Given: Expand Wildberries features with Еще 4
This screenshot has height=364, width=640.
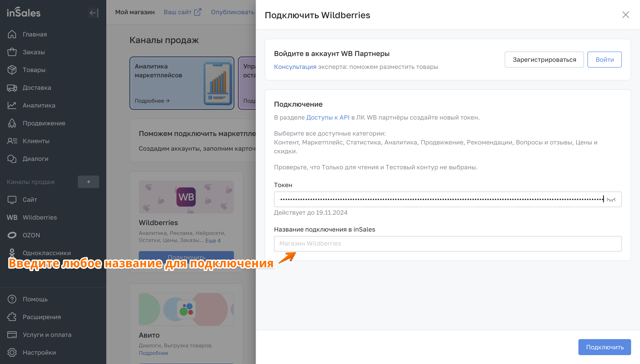Looking at the screenshot, I should point(213,240).
